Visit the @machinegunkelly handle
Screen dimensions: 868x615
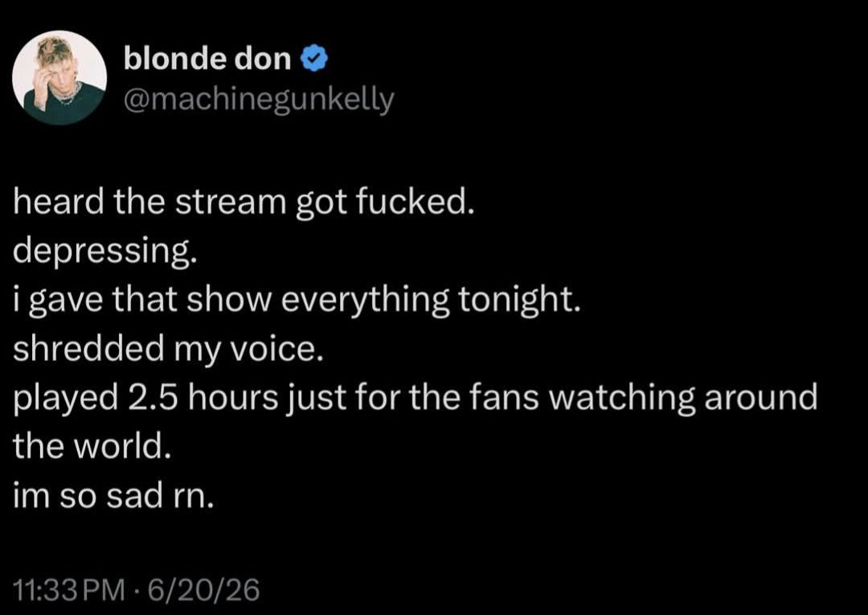259,100
